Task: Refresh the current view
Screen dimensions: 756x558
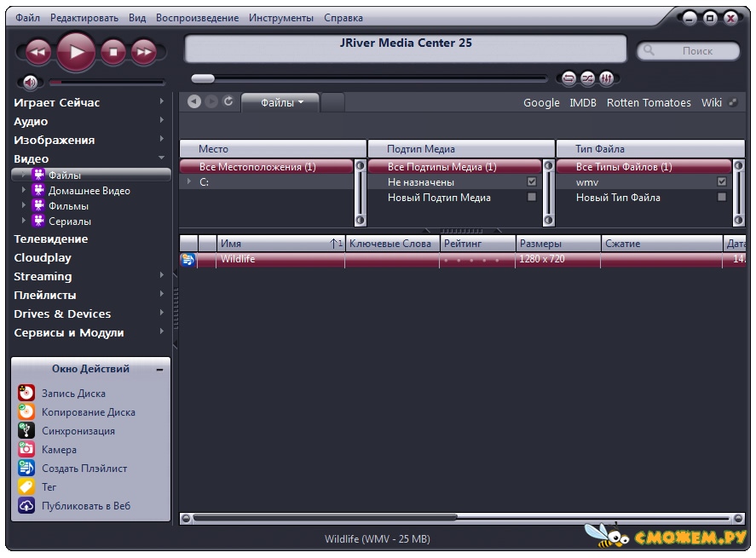Action: 228,101
